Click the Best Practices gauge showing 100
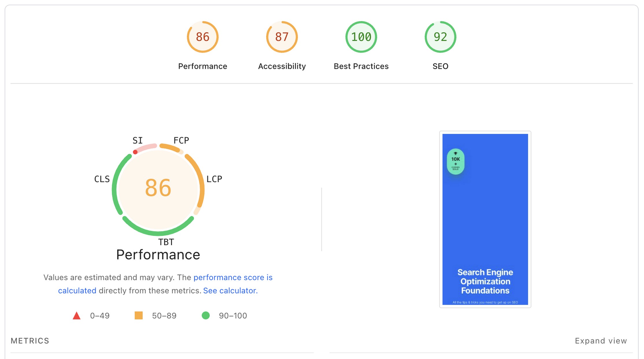 coord(360,37)
